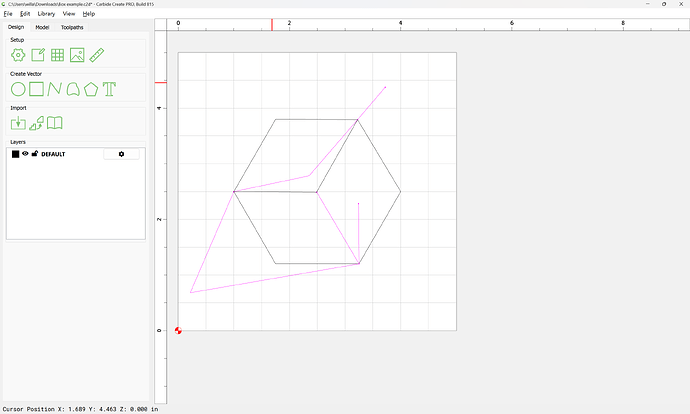
Task: Select the Text tool
Action: (x=109, y=89)
